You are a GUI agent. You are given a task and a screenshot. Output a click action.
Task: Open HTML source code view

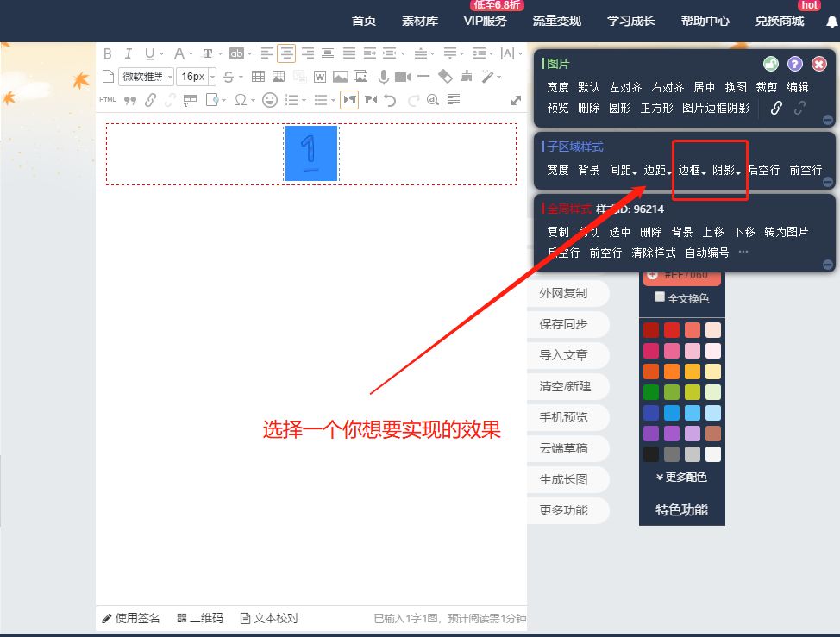(x=108, y=100)
